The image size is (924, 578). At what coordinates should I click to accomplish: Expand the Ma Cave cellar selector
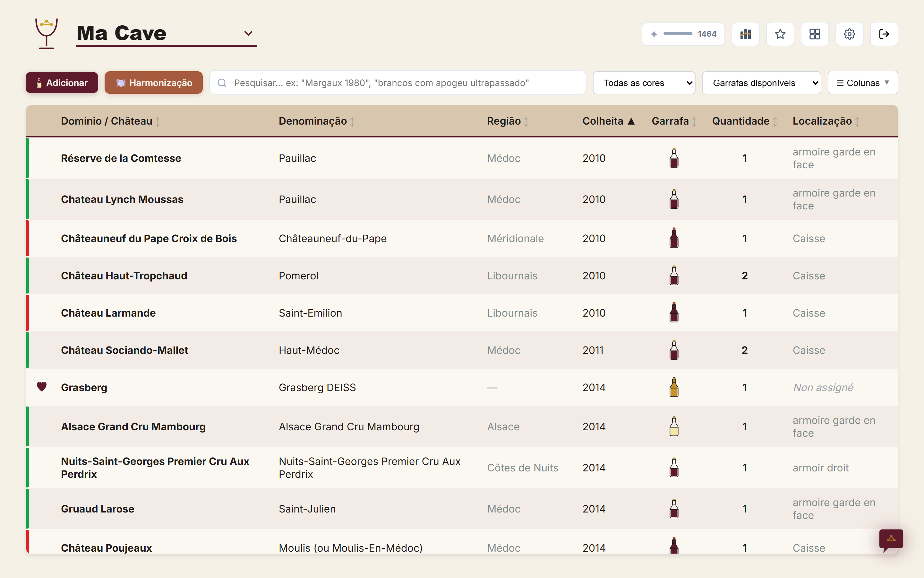click(167, 34)
